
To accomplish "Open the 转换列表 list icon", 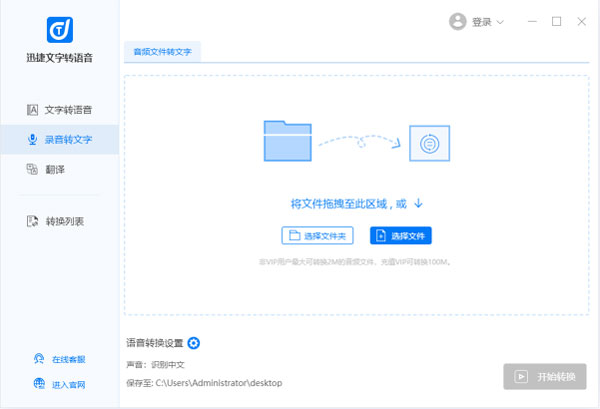I will point(33,220).
